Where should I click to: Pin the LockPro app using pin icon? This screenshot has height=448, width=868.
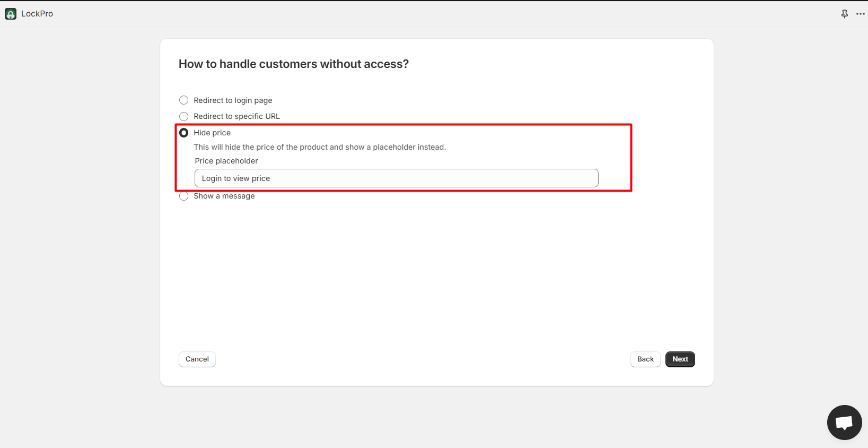(x=845, y=14)
